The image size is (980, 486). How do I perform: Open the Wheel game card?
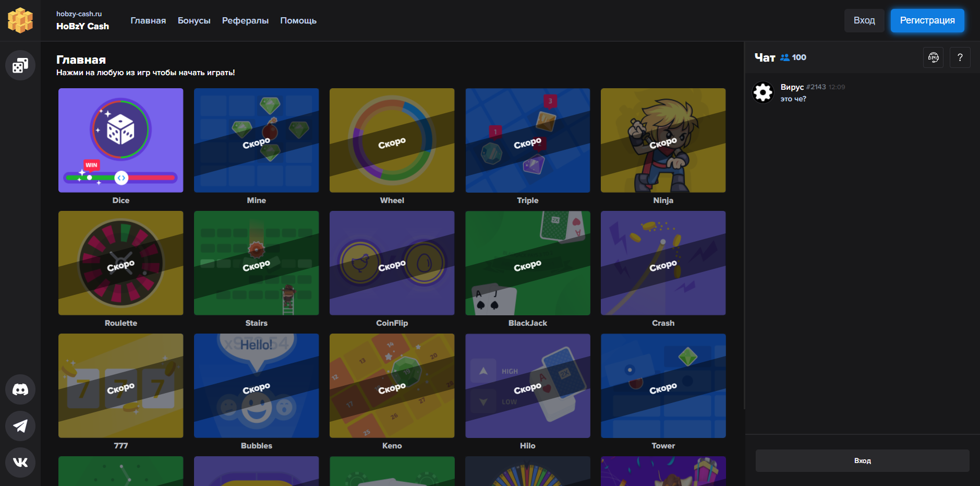pos(392,140)
